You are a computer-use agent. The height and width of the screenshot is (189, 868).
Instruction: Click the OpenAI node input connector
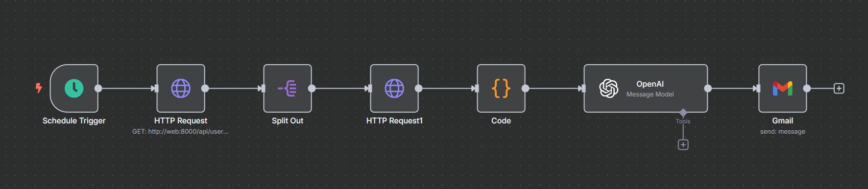583,89
